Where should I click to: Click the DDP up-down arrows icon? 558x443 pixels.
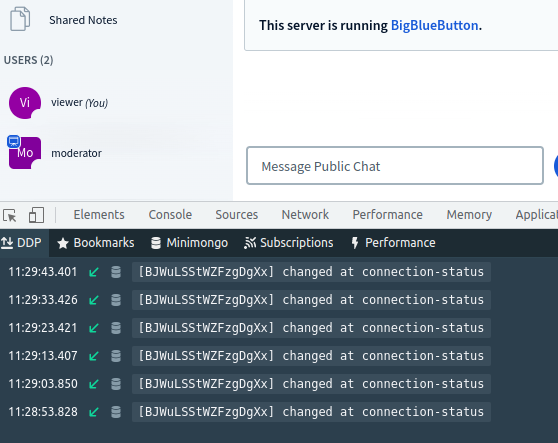click(x=7, y=243)
